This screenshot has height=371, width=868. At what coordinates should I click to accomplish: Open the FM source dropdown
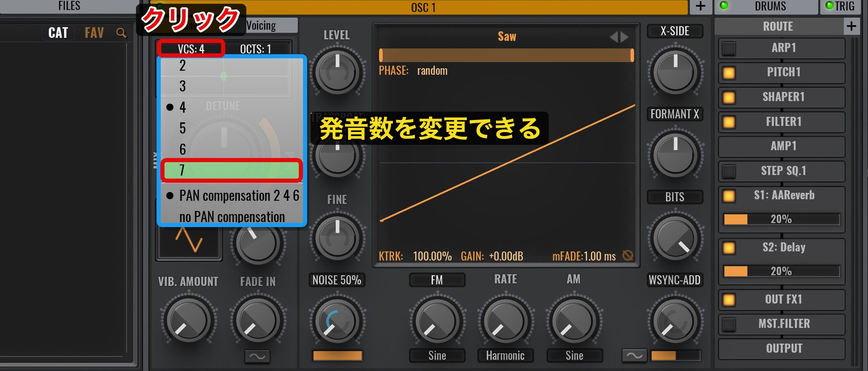coord(437,280)
